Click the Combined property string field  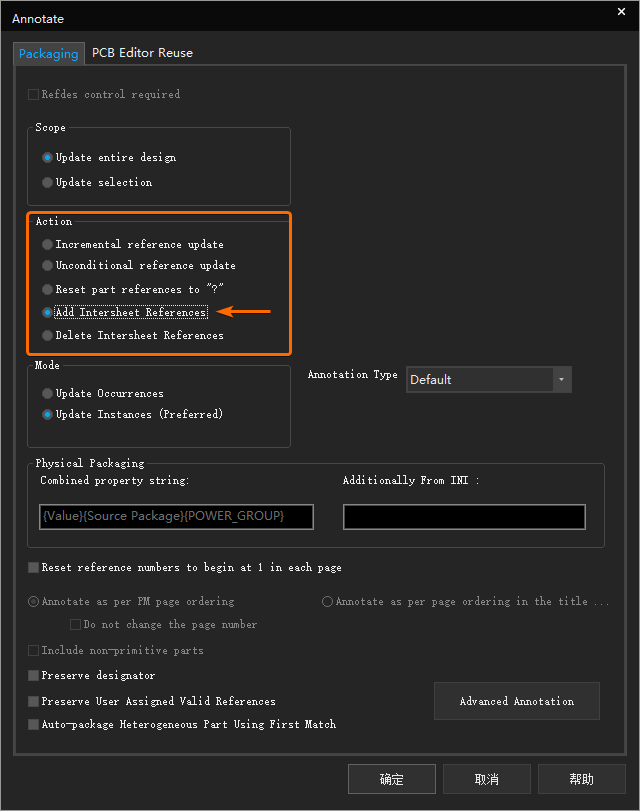pos(176,516)
